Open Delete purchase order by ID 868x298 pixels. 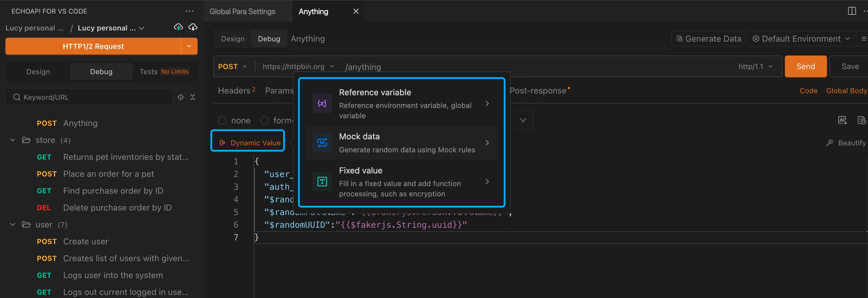[104, 208]
